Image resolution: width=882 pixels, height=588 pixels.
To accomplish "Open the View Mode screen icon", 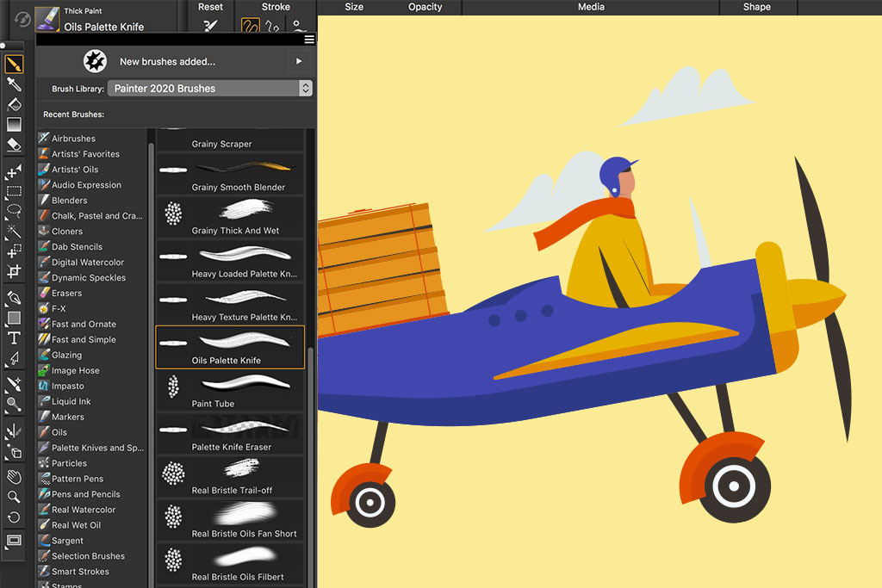I will coord(14,541).
